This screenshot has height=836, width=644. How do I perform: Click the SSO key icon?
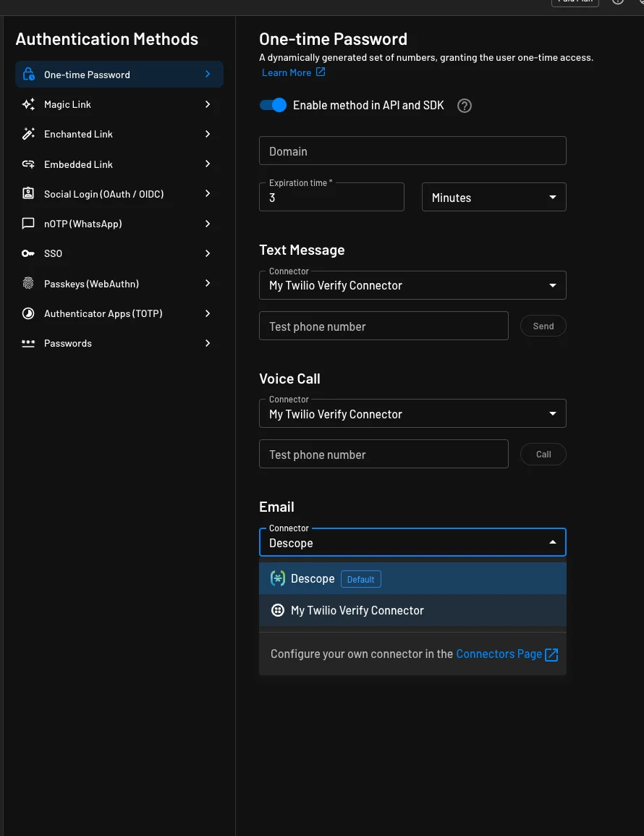point(28,253)
